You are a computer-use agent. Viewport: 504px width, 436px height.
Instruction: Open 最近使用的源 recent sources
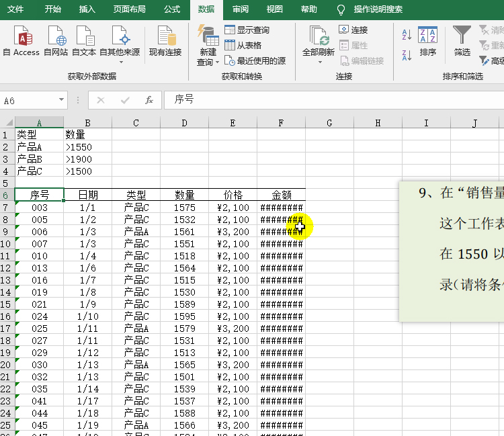pyautogui.click(x=255, y=60)
